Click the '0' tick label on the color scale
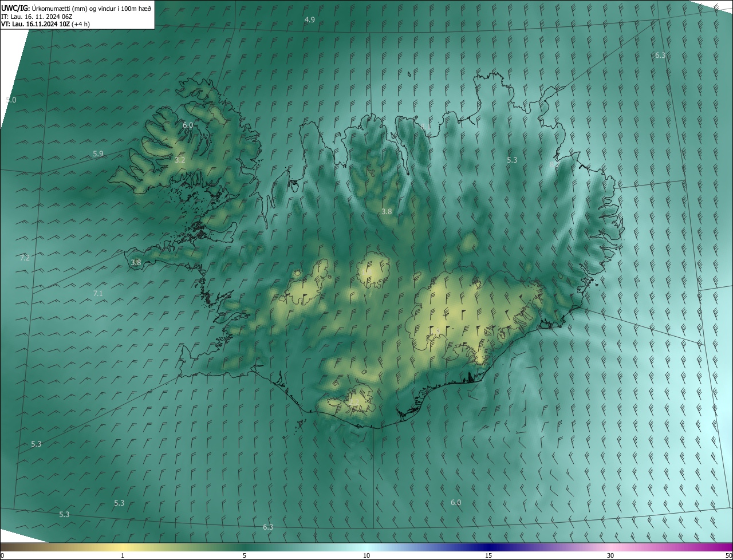The width and height of the screenshot is (733, 560). click(2, 555)
